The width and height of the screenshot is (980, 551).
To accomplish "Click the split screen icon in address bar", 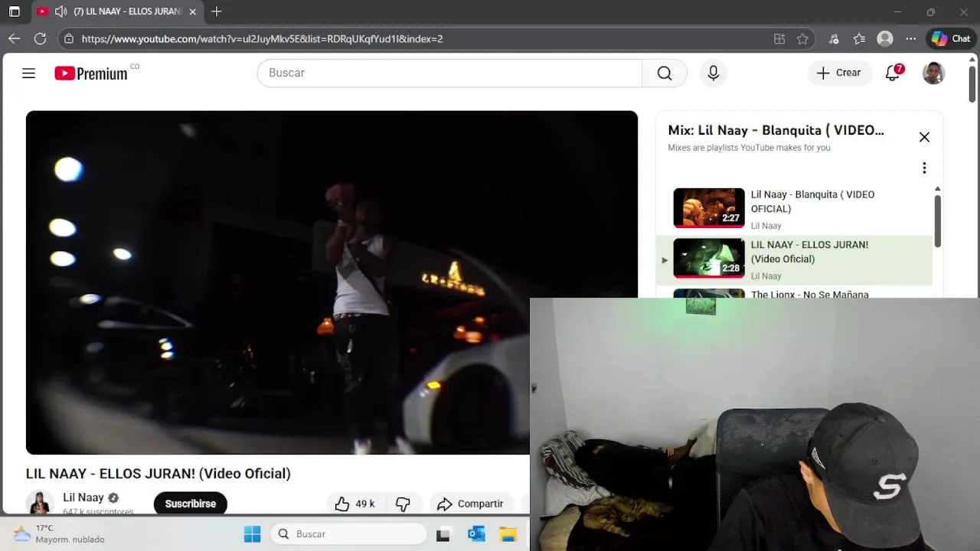I will coord(779,38).
